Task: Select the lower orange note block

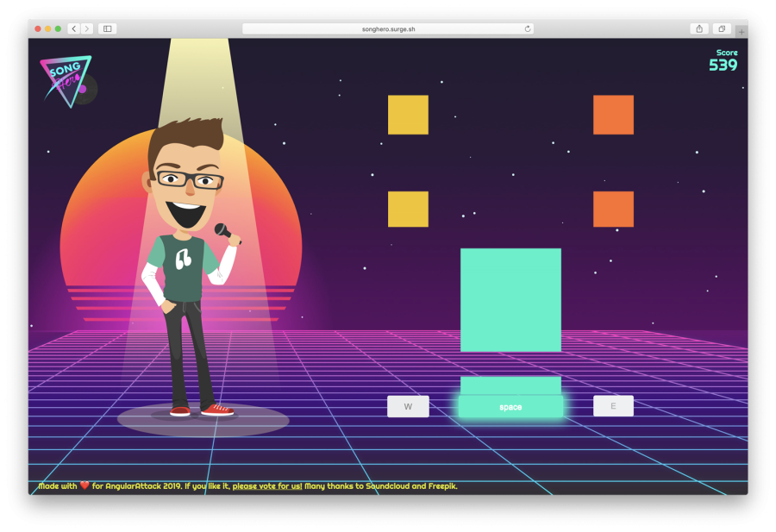Action: (x=613, y=210)
